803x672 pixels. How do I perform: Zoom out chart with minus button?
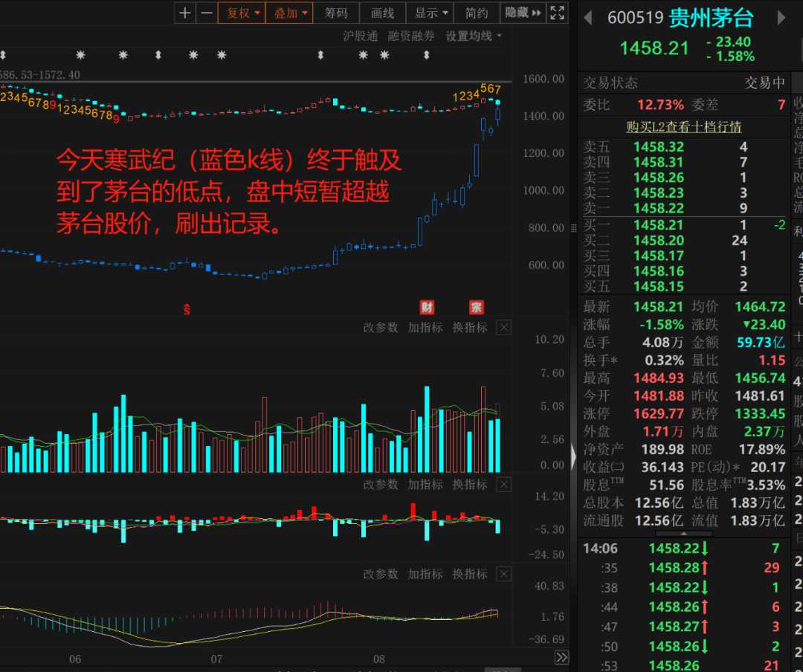(207, 13)
